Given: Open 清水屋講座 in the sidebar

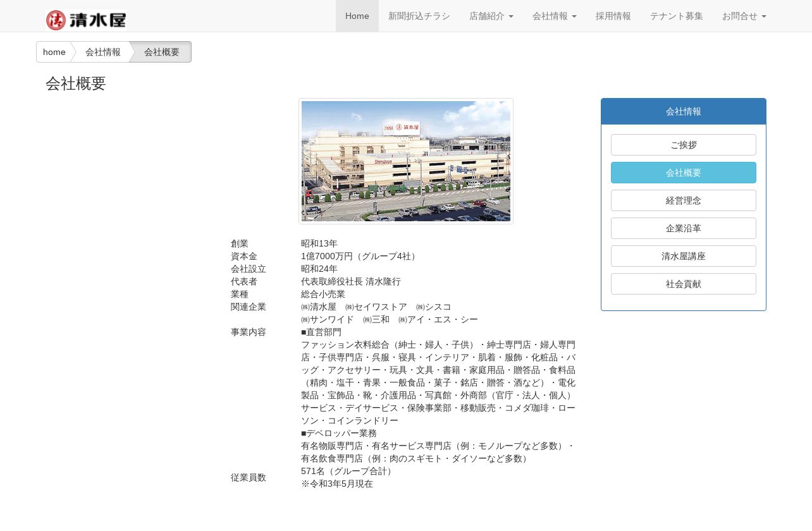Looking at the screenshot, I should tap(684, 256).
